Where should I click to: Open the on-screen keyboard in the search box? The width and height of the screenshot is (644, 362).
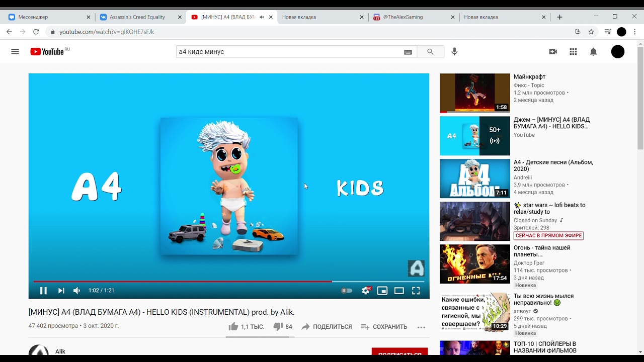tap(408, 52)
